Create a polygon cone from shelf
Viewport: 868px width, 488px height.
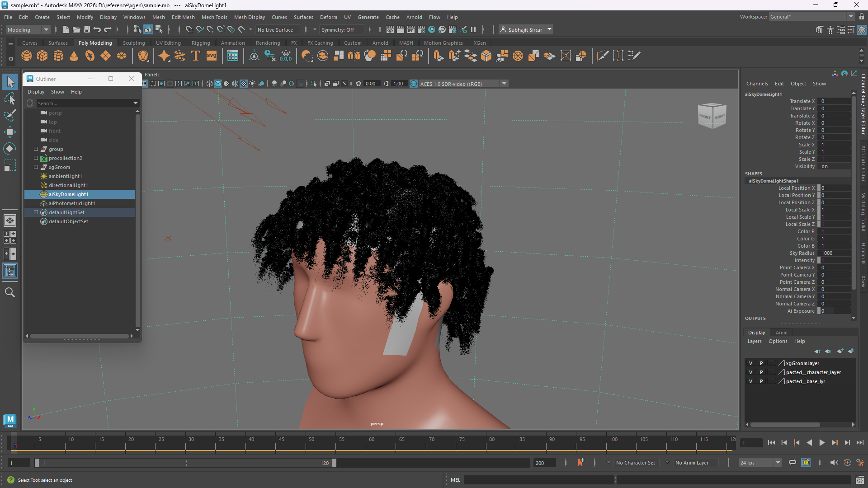[74, 56]
